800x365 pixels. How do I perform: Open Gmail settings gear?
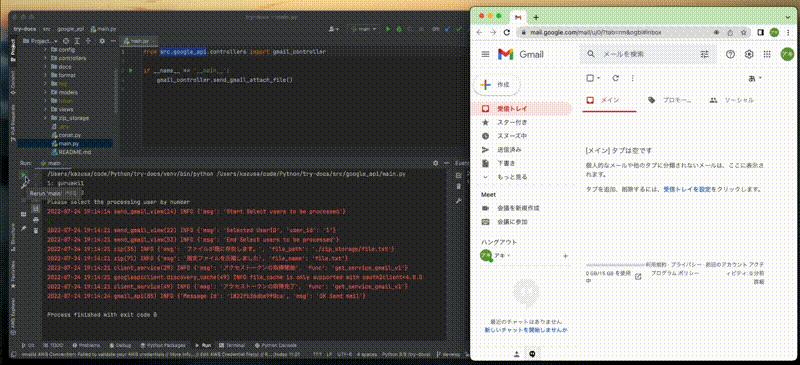(749, 54)
